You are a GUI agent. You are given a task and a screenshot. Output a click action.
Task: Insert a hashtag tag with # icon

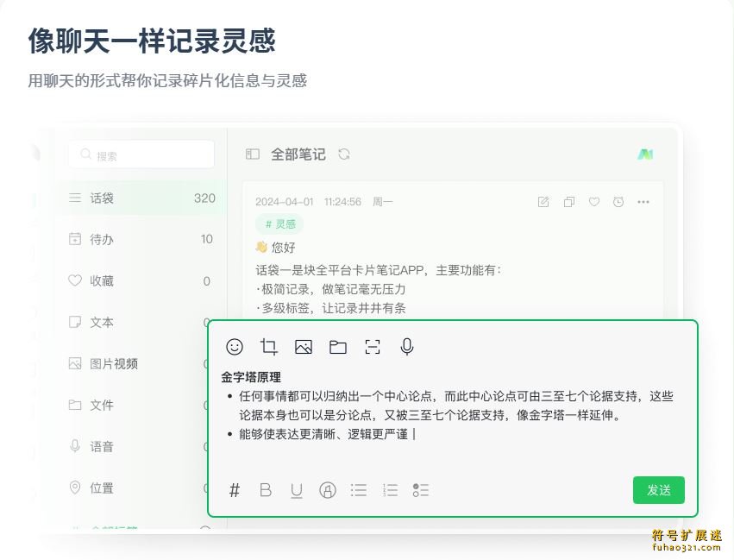[235, 490]
